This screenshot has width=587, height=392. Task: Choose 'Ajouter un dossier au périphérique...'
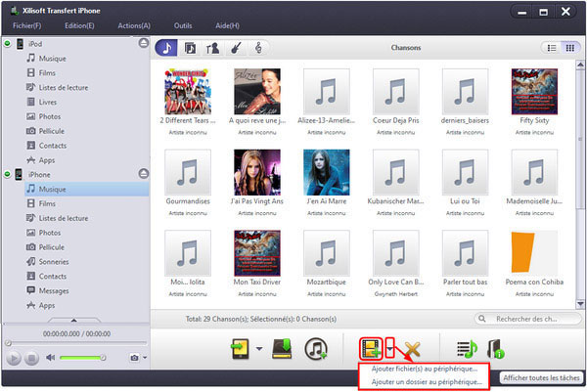click(427, 382)
